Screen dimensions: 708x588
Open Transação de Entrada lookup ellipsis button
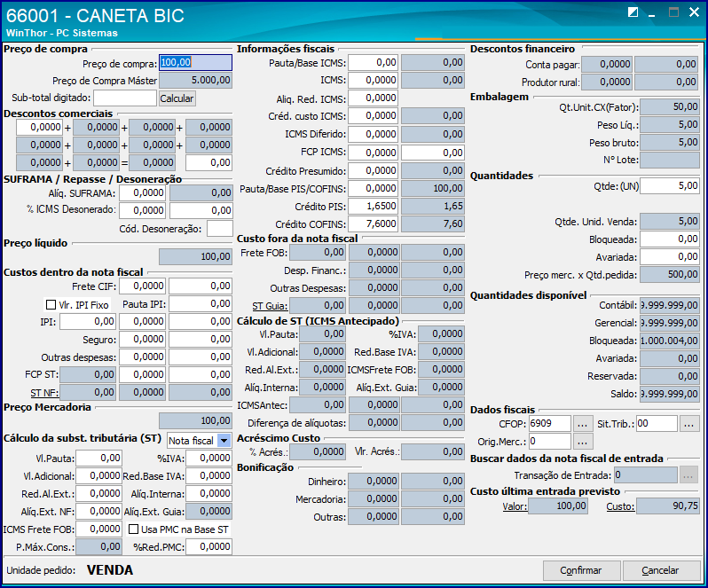(688, 475)
